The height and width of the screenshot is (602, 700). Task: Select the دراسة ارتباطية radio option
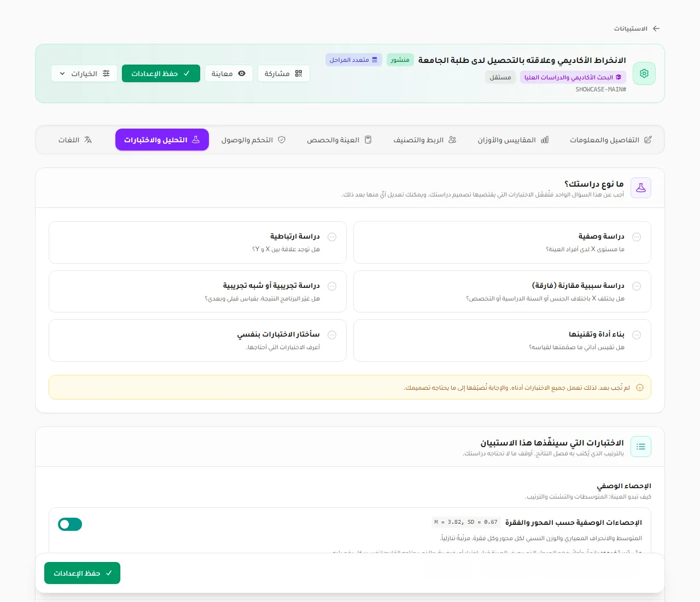click(332, 237)
